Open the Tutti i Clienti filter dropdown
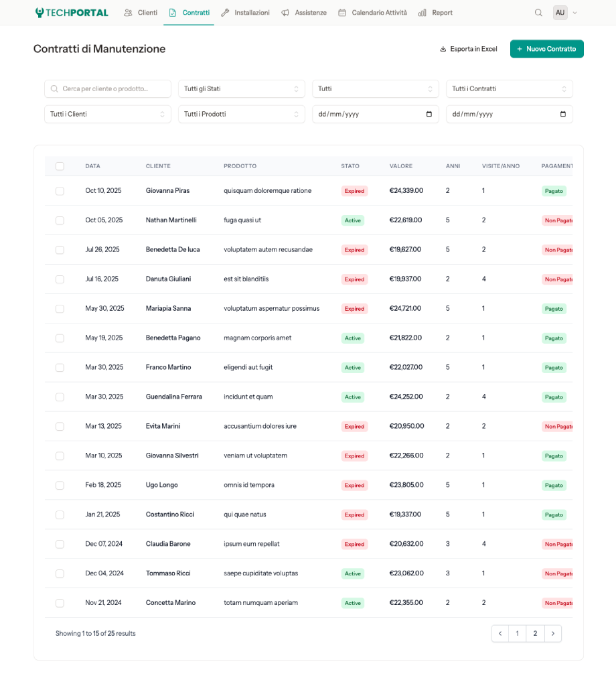Image resolution: width=616 pixels, height=686 pixels. click(x=107, y=114)
